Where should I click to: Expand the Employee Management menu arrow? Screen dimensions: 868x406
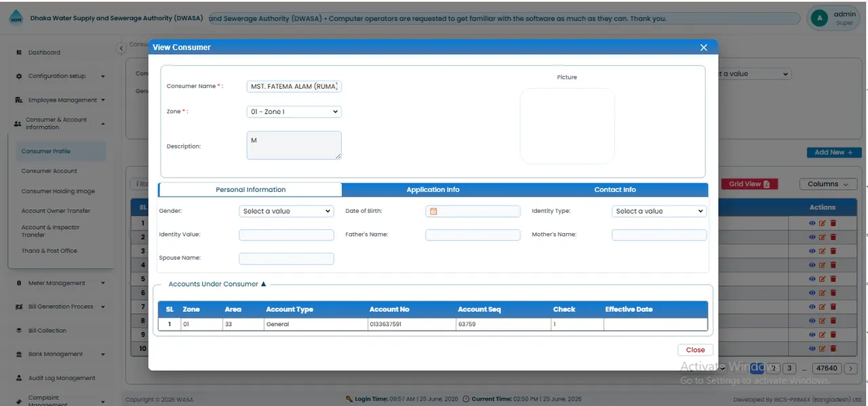point(103,100)
